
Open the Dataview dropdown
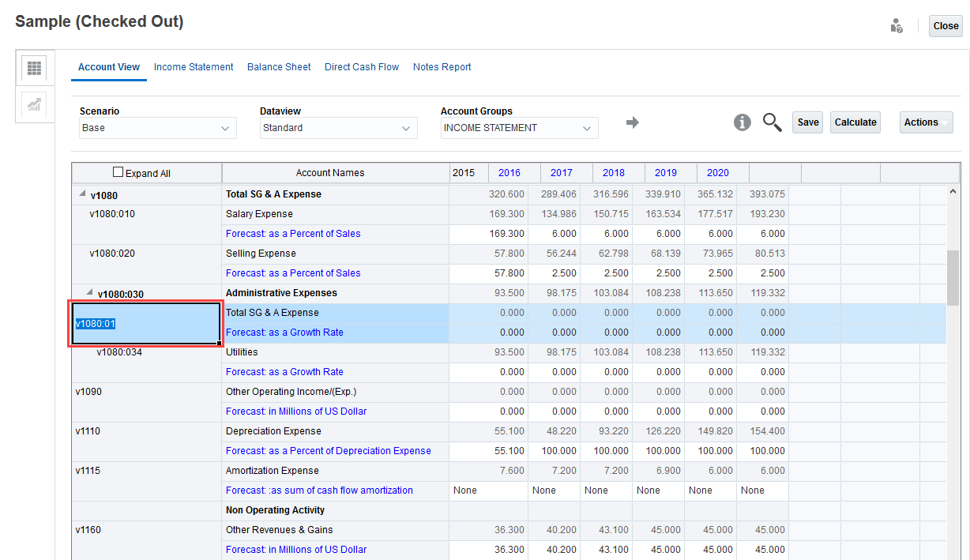[339, 128]
